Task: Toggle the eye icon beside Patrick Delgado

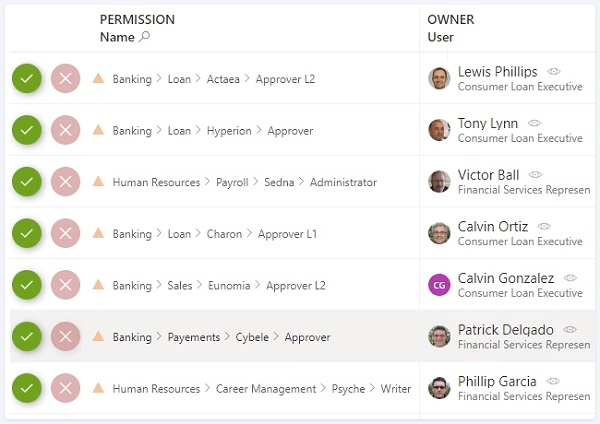Action: click(x=569, y=329)
